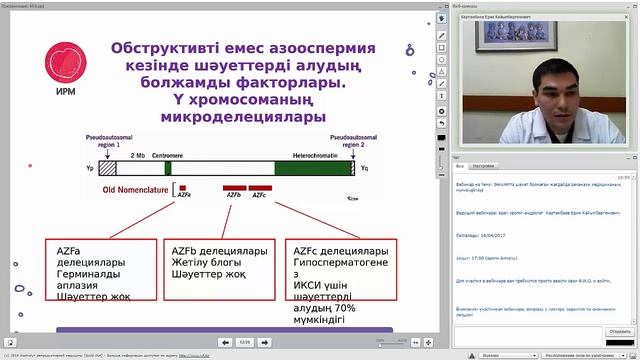Open the footer website link
640x360 pixels.
point(194,356)
